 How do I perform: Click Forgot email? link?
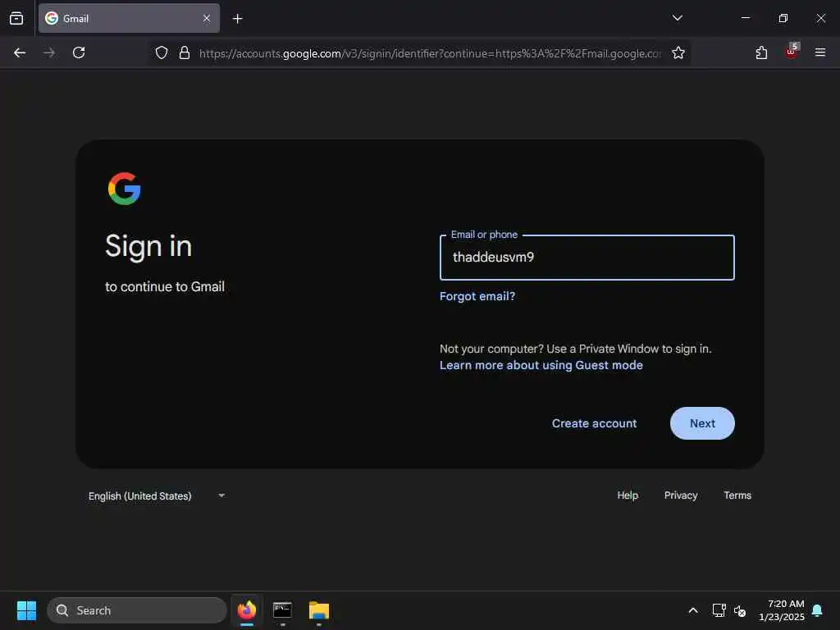coord(477,296)
